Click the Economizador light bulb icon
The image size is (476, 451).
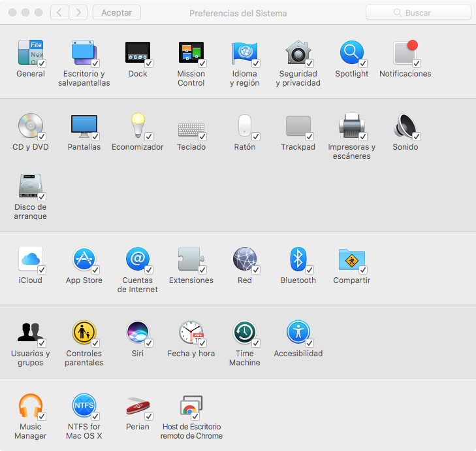coord(138,125)
